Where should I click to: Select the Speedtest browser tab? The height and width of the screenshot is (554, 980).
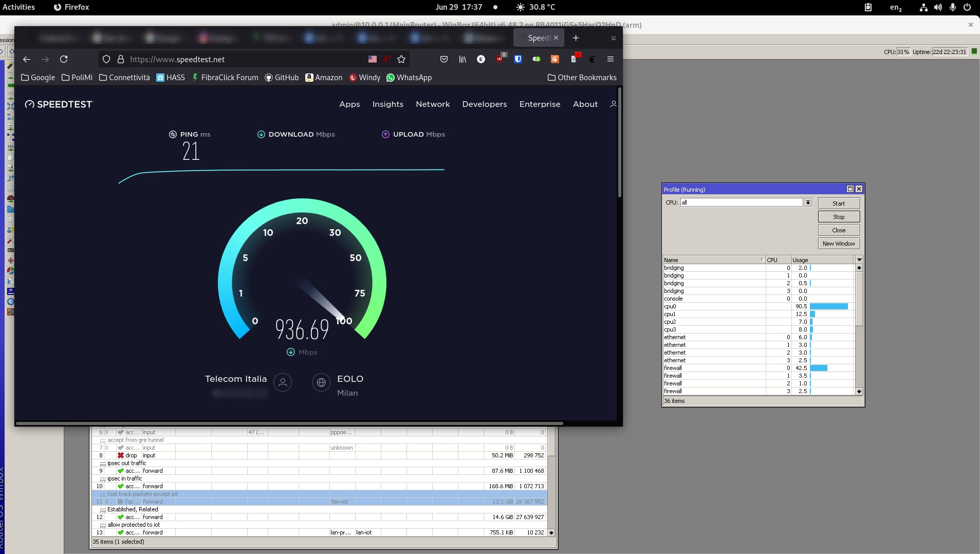538,38
